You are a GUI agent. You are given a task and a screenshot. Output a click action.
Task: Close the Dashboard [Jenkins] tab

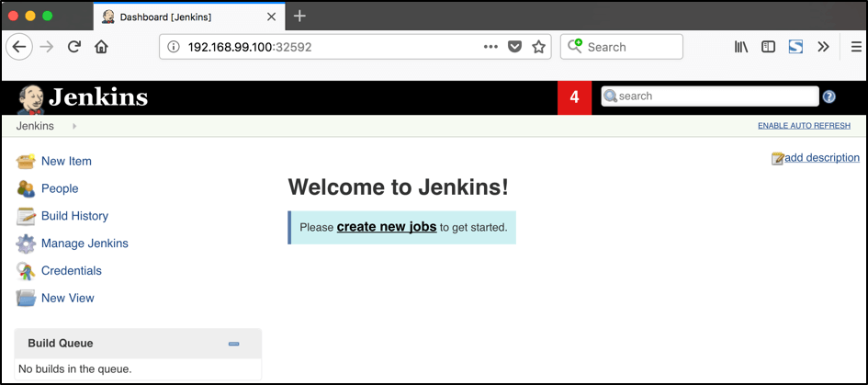pyautogui.click(x=271, y=17)
